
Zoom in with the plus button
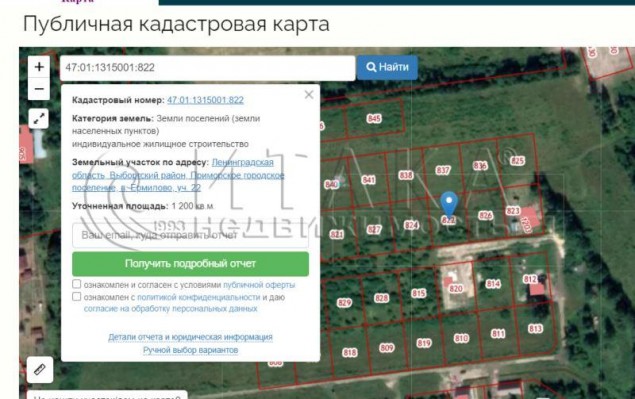coord(39,67)
